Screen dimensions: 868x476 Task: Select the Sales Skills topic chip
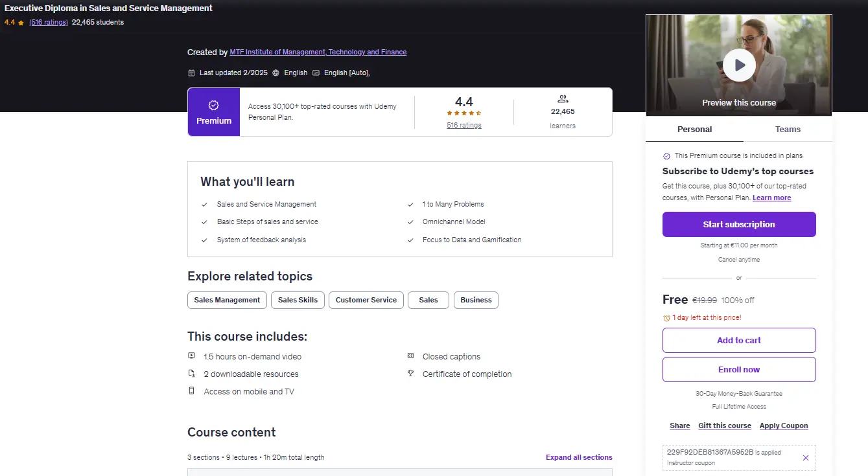(298, 300)
